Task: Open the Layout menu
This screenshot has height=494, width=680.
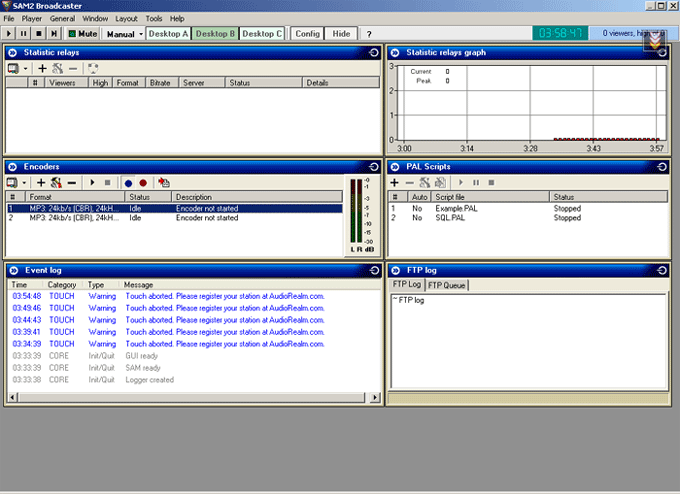Action: 126,19
